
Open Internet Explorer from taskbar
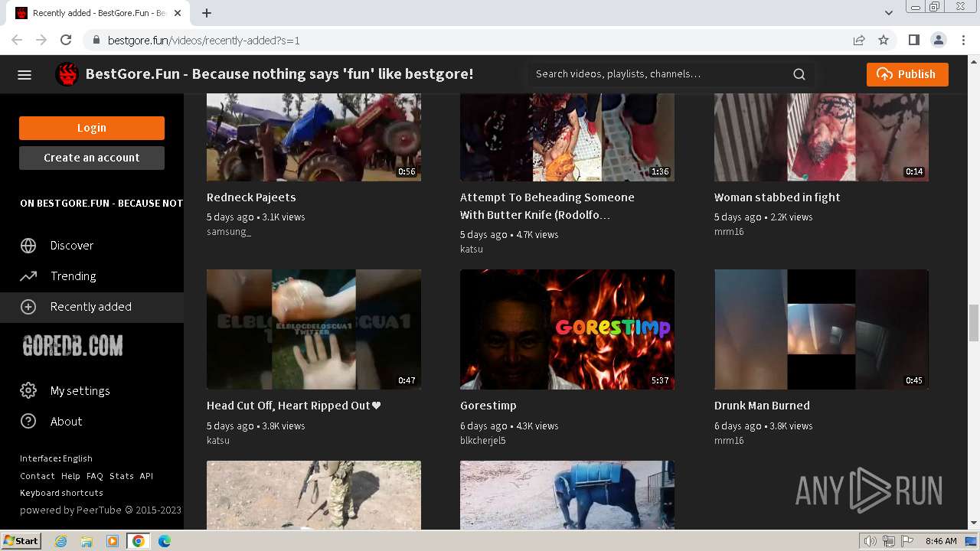click(x=61, y=541)
